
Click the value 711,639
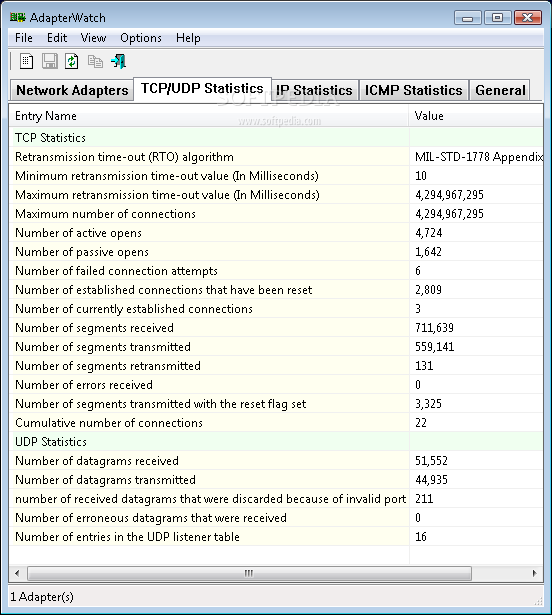(x=434, y=328)
